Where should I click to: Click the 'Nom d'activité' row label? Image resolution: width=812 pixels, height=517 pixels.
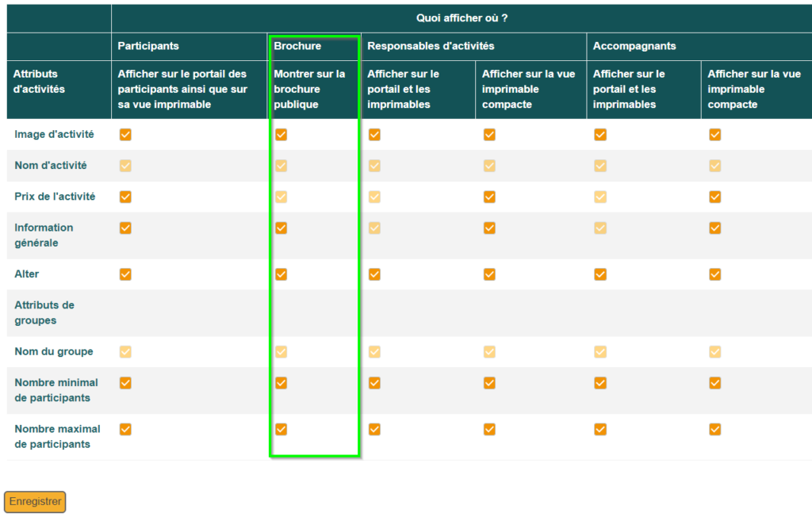click(x=51, y=166)
